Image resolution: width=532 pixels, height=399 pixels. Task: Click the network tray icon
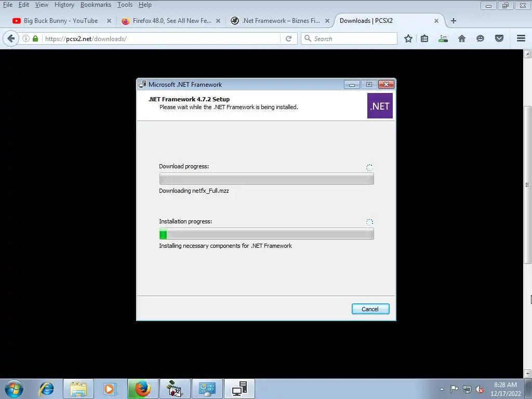467,389
